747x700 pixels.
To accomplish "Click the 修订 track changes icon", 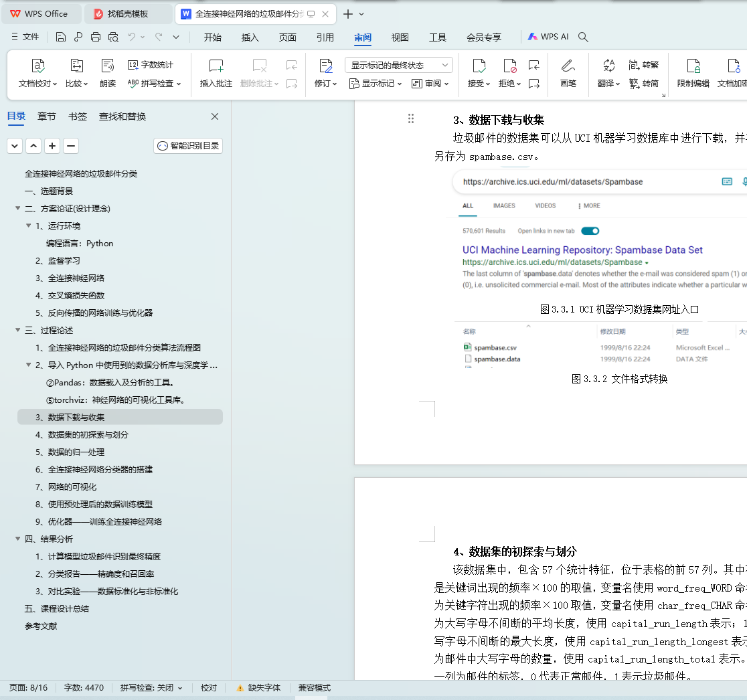I will pos(325,66).
